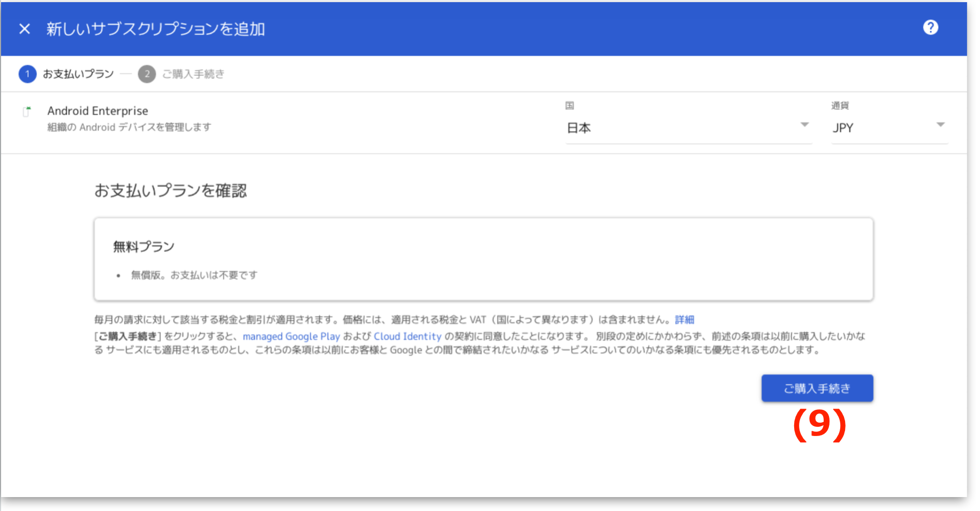This screenshot has height=511, width=980.
Task: Click the step 1 circle icon
Action: [x=27, y=74]
